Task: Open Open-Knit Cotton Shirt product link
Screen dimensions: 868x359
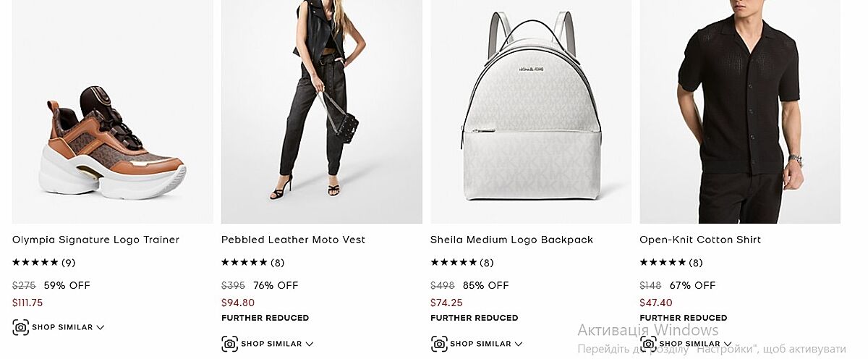Action: pyautogui.click(x=700, y=240)
